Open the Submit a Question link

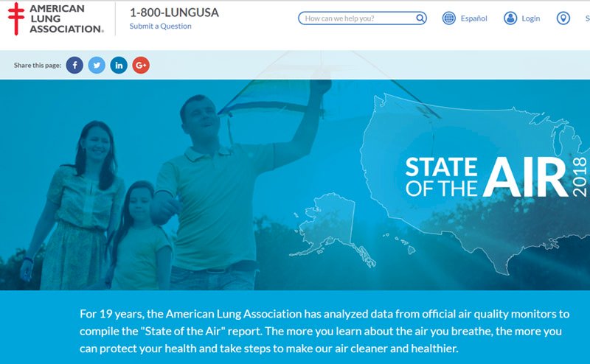[x=160, y=26]
